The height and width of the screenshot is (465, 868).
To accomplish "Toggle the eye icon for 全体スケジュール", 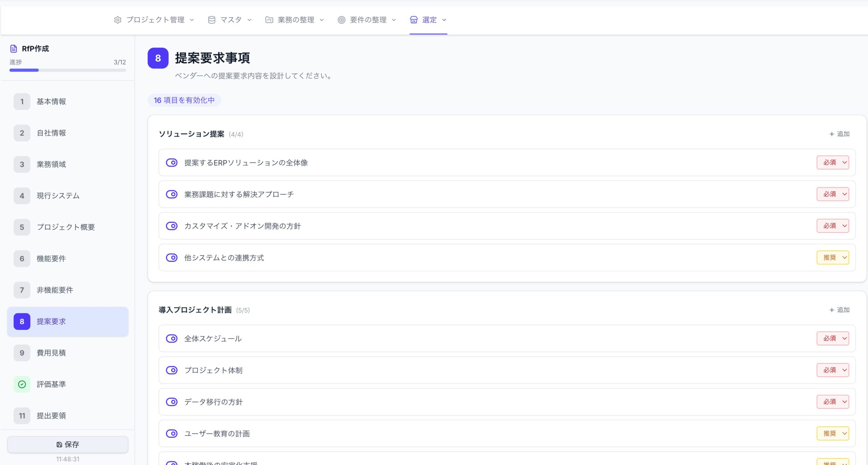I will [172, 338].
